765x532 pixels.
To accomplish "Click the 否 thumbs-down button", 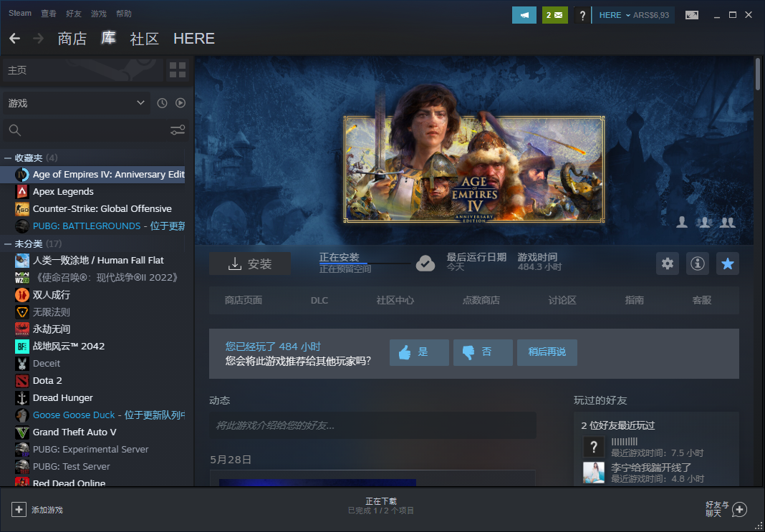I will point(483,352).
